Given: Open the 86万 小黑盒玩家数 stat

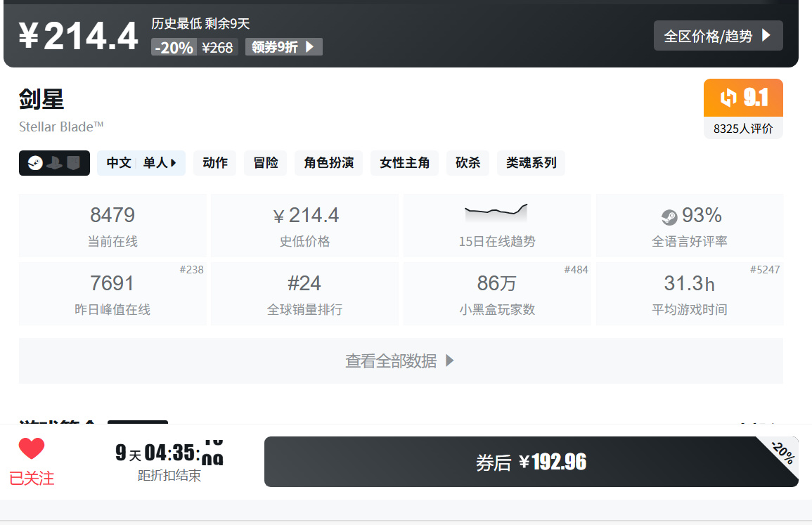Looking at the screenshot, I should click(x=497, y=294).
